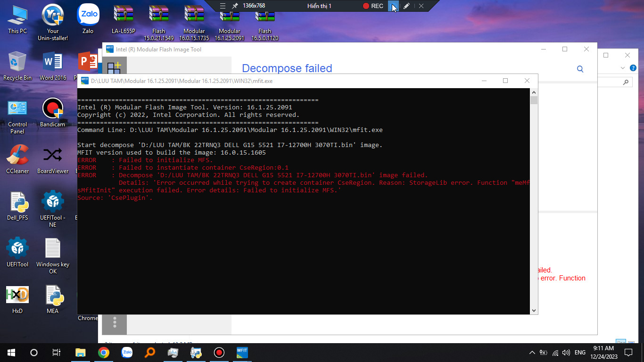Open the volume control in the tray
The height and width of the screenshot is (362, 644).
[566, 352]
